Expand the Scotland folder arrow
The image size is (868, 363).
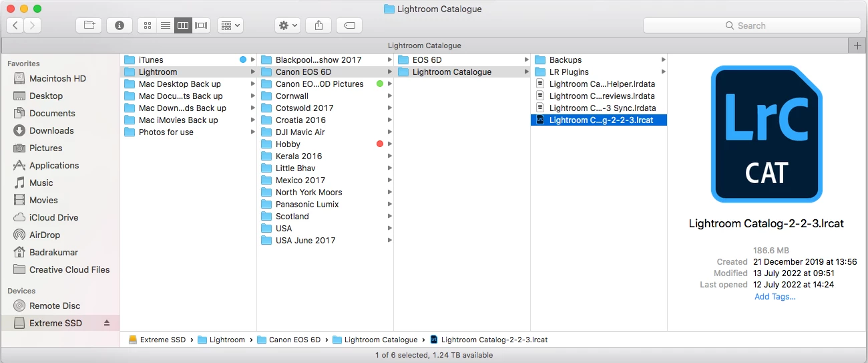tap(389, 216)
